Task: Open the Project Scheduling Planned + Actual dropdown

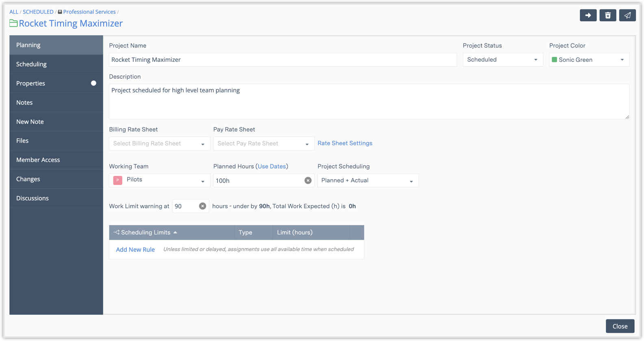Action: [x=368, y=181]
